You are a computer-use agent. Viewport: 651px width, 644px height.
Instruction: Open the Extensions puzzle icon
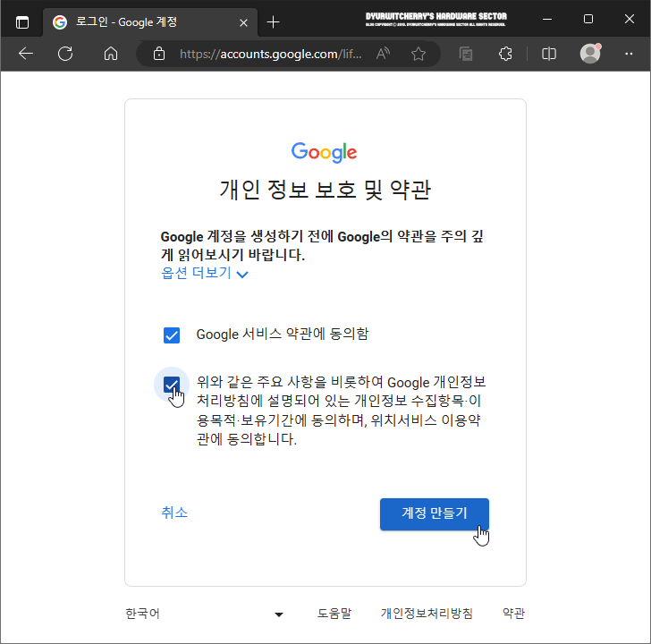(505, 54)
